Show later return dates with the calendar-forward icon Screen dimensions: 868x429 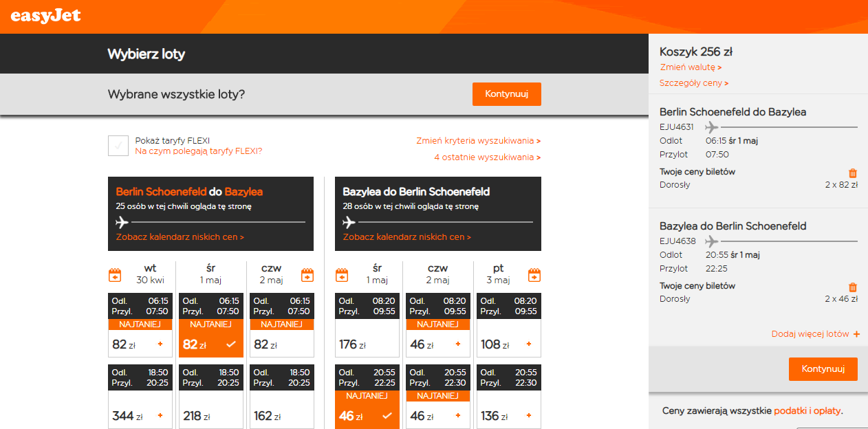point(534,275)
